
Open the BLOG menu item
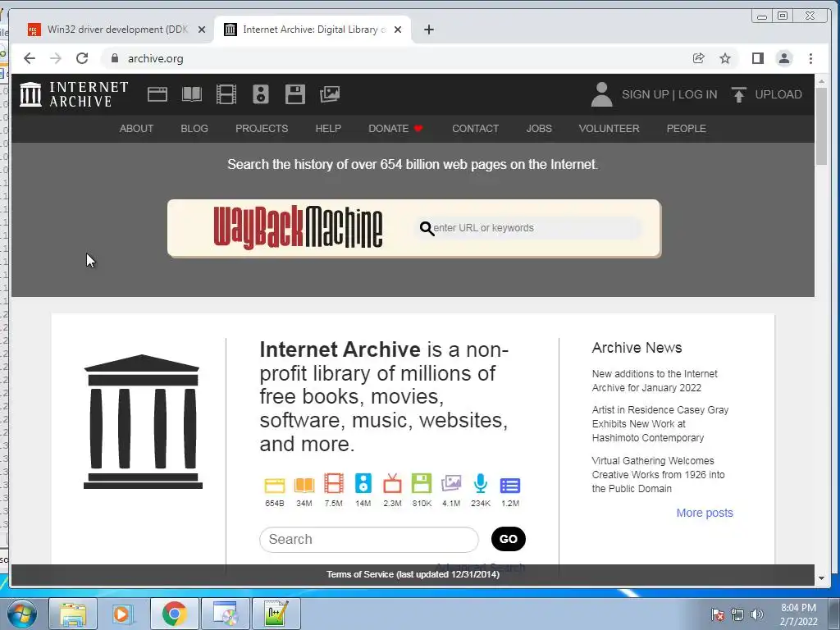pyautogui.click(x=194, y=129)
